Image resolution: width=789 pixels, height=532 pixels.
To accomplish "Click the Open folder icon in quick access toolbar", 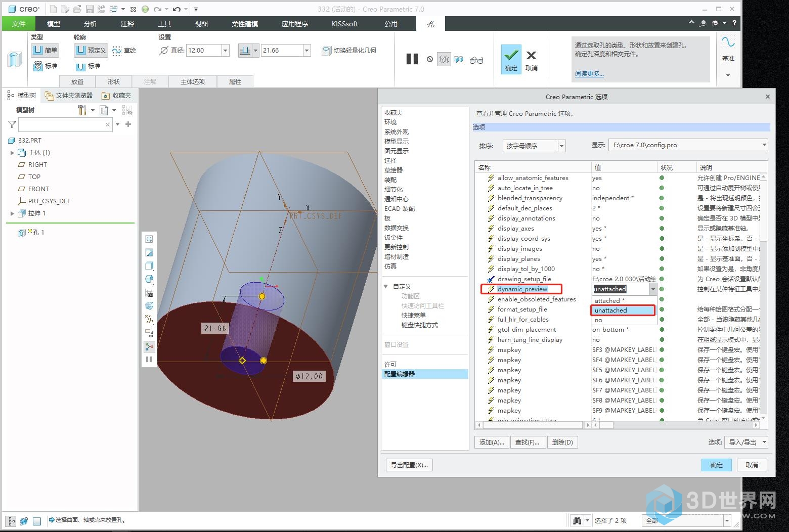I will (x=77, y=9).
